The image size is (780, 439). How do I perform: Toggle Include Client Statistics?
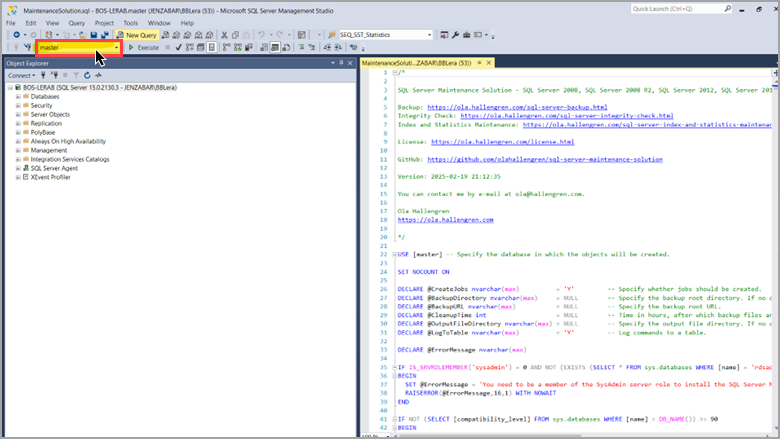[249, 47]
